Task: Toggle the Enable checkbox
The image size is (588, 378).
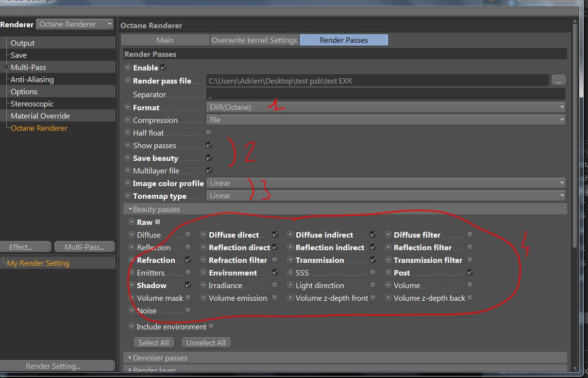Action: point(164,68)
